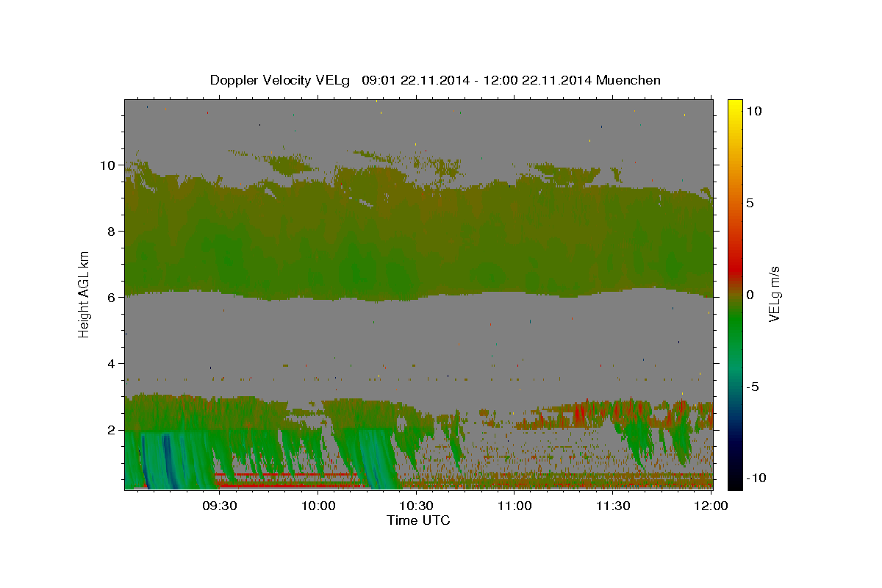Click the height tick label 4
The image size is (882, 588).
pyautogui.click(x=112, y=364)
